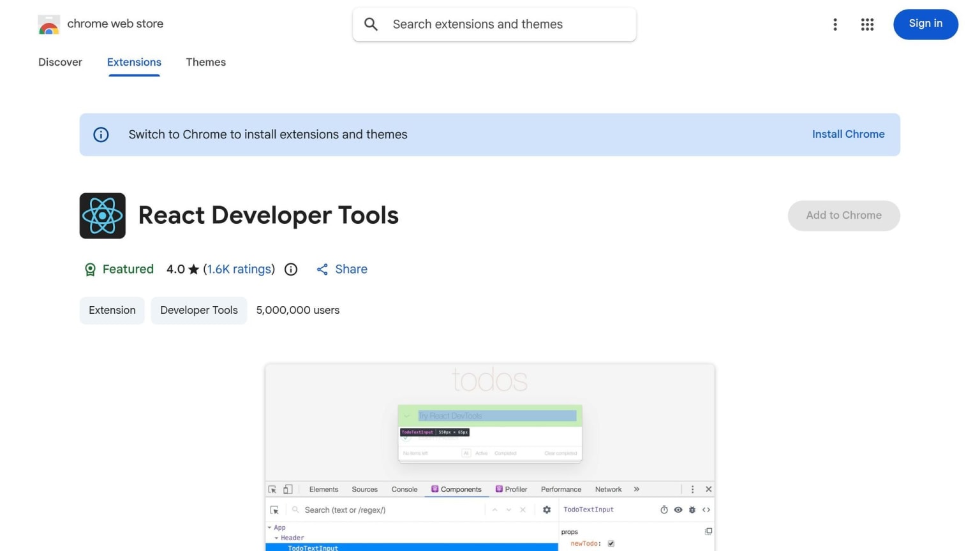Click the Share button

[342, 269]
